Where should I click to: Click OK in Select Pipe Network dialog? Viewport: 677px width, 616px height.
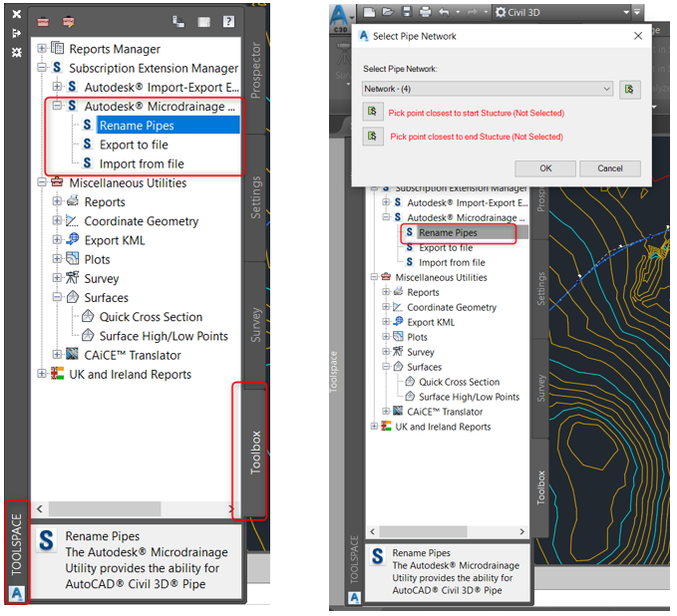point(545,168)
